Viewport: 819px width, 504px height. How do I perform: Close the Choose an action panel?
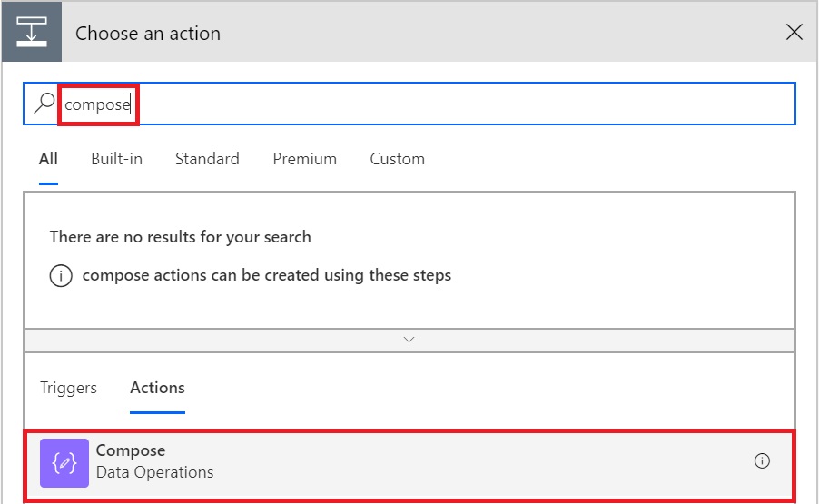point(794,33)
